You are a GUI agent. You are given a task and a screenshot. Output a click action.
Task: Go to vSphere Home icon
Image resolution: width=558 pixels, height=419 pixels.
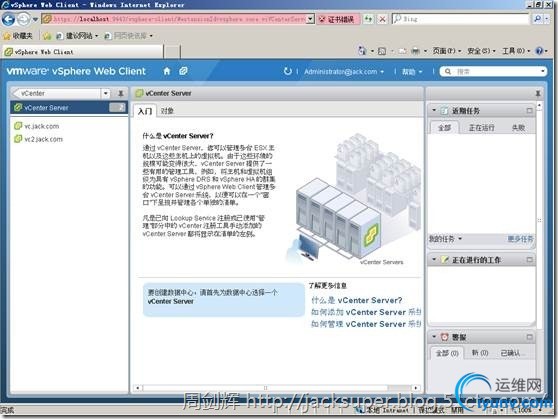coord(167,71)
